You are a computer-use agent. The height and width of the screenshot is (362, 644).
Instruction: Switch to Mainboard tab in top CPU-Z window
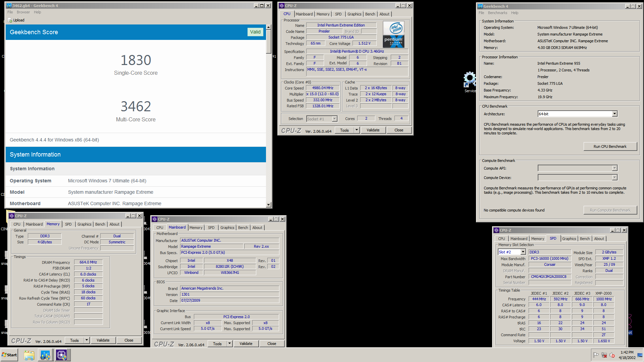(304, 14)
